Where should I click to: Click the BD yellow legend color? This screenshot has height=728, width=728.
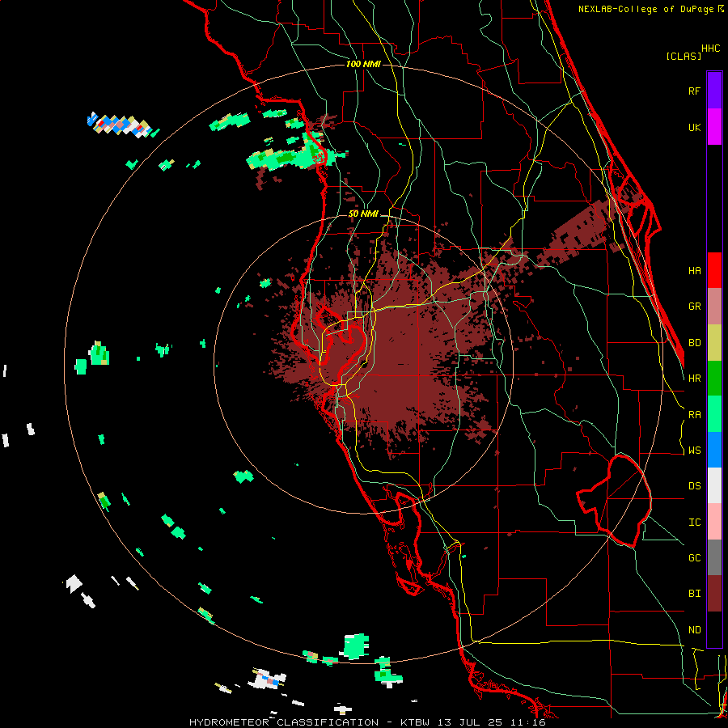[x=714, y=342]
